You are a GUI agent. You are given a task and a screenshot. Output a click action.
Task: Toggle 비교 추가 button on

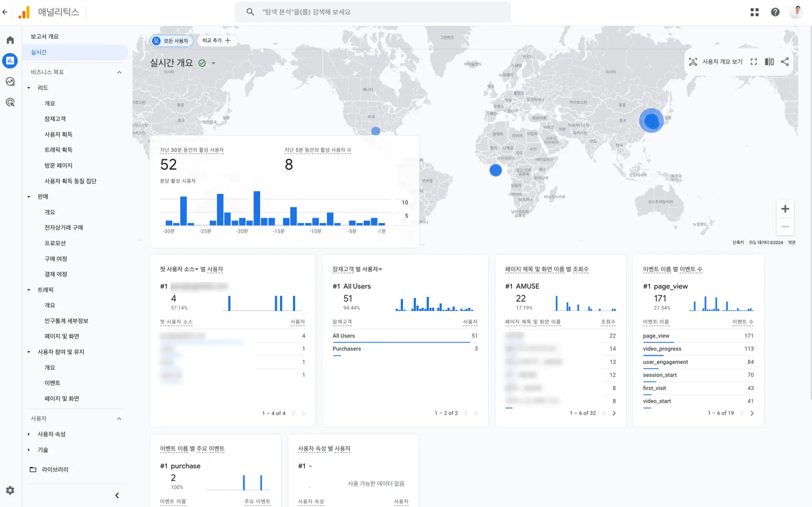click(x=216, y=40)
